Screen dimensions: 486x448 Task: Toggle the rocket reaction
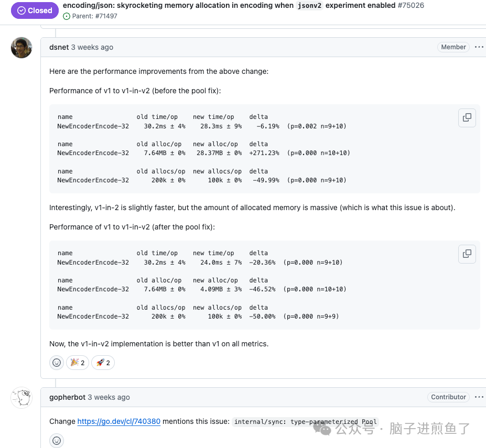pos(103,363)
